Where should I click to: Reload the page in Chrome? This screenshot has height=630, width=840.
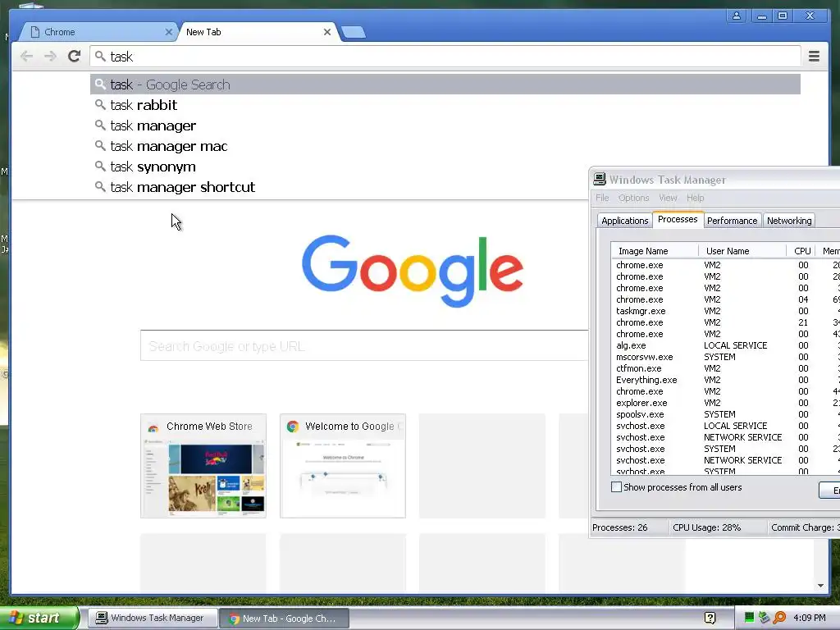75,57
